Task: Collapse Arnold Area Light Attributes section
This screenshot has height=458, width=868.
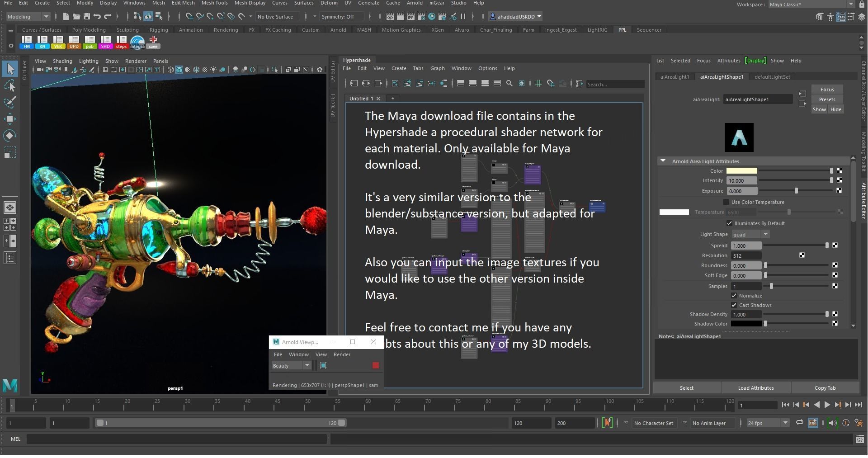Action: point(663,161)
